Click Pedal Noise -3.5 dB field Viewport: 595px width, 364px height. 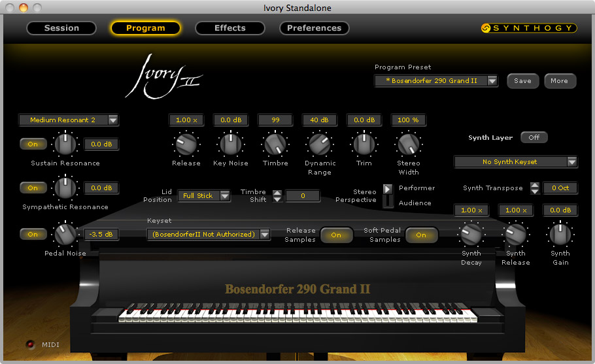(101, 234)
